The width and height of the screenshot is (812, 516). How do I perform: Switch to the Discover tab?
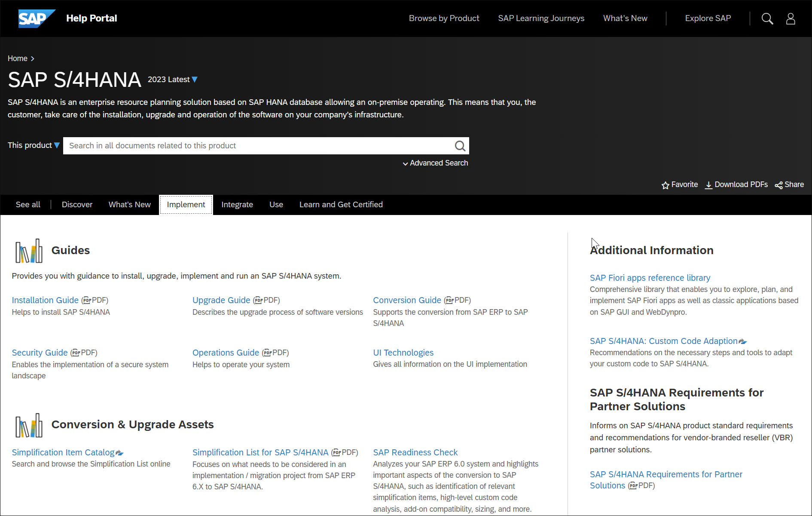77,205
